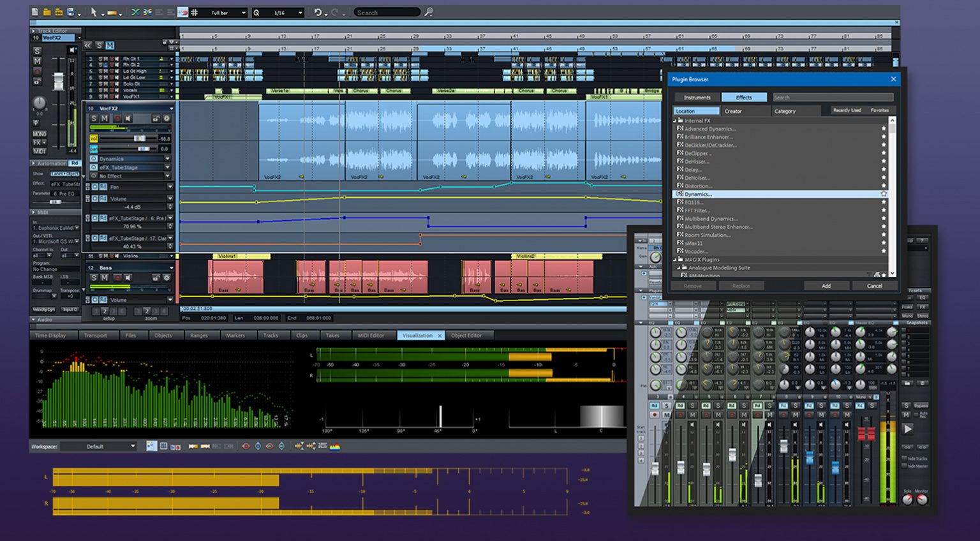Click the Cancel button in Plugin Browser
Screen dimensions: 980x541
[x=874, y=286]
